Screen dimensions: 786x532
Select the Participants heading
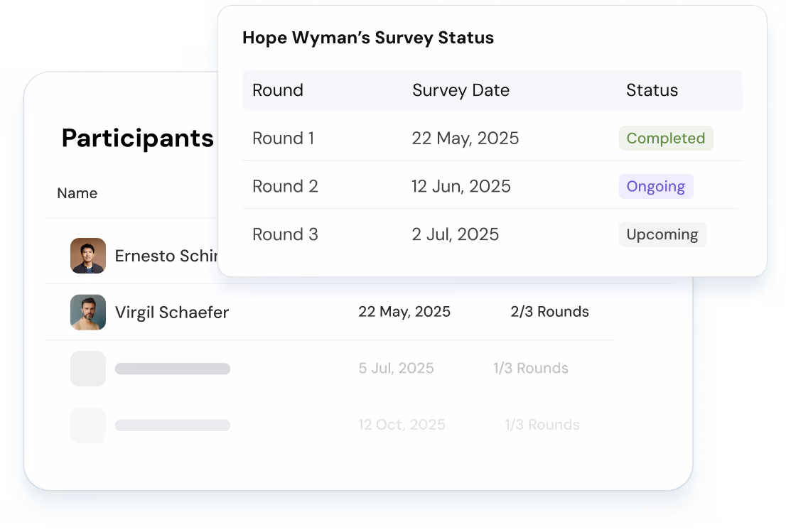click(x=136, y=138)
